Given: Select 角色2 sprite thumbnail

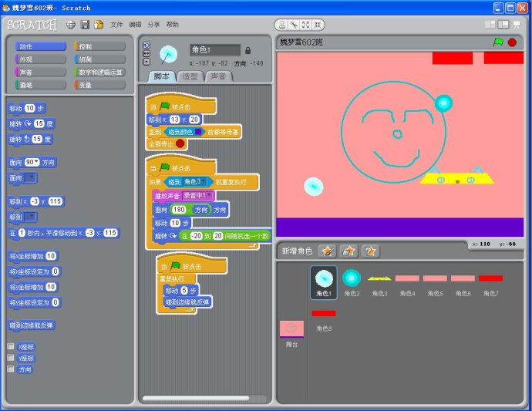Looking at the screenshot, I should coord(352,281).
